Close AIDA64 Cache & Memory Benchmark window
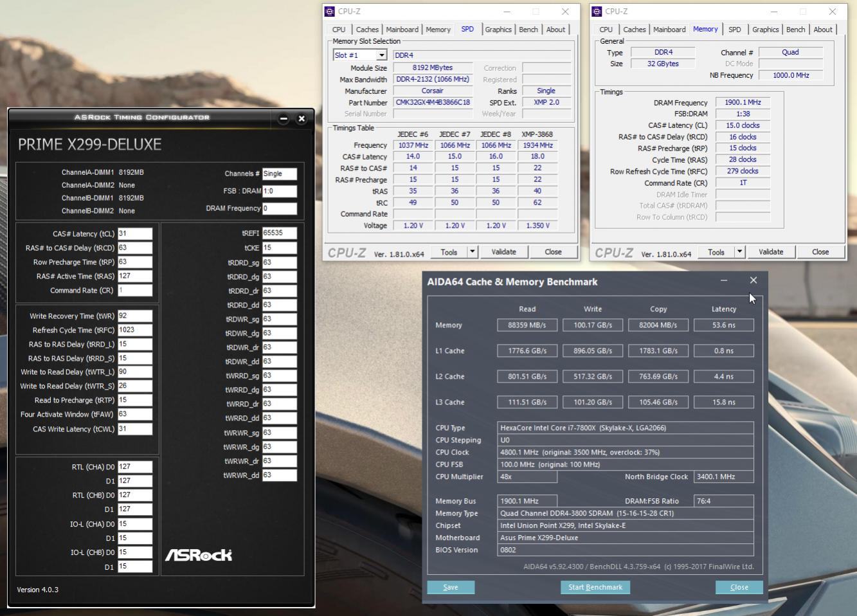The image size is (857, 616). [x=753, y=280]
